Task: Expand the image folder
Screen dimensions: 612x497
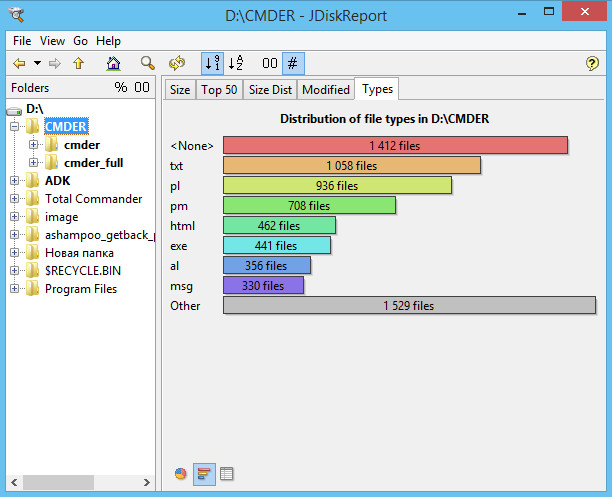Action: 14,216
